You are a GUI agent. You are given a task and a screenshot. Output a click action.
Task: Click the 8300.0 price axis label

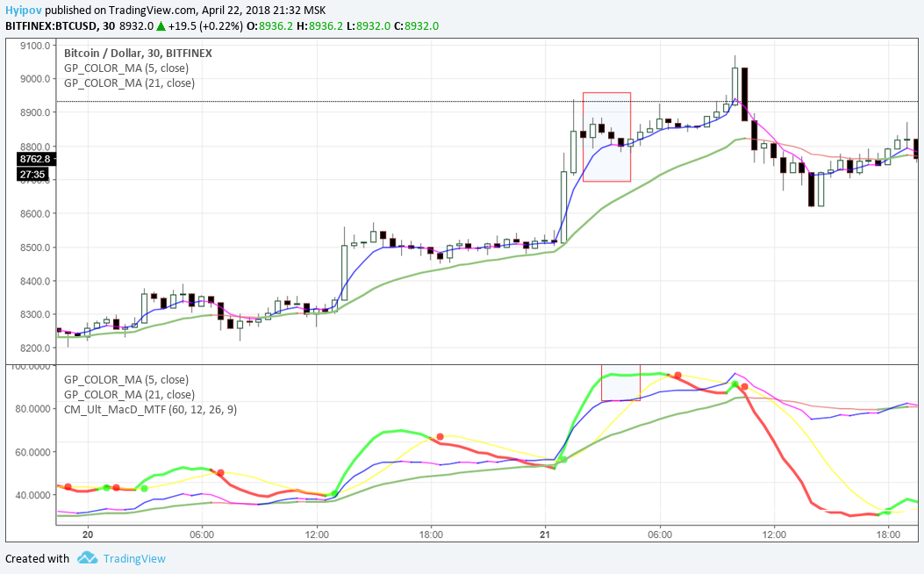(x=34, y=315)
